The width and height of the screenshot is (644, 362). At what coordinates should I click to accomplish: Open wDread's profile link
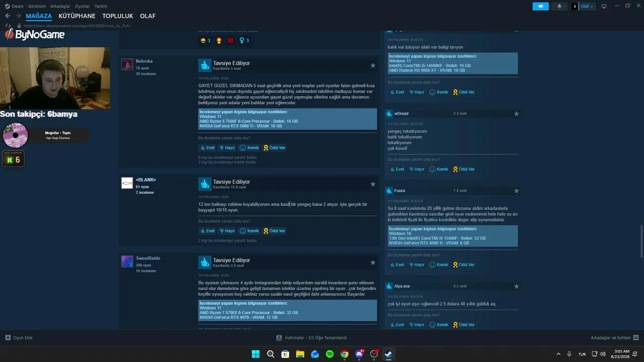[401, 114]
